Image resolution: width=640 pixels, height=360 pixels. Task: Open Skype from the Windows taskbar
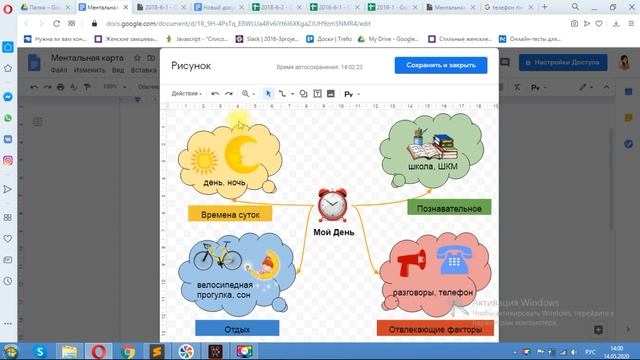[40, 351]
